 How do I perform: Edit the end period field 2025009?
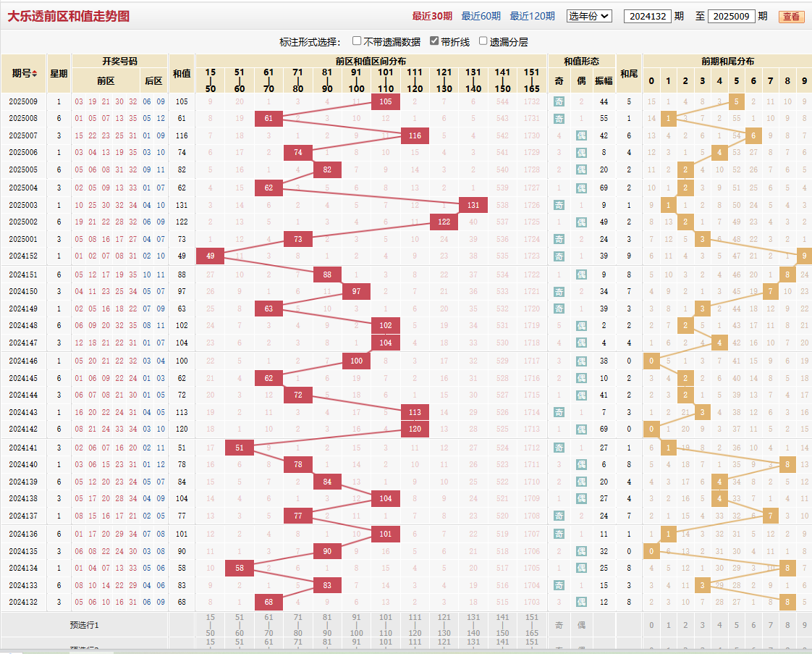(731, 16)
